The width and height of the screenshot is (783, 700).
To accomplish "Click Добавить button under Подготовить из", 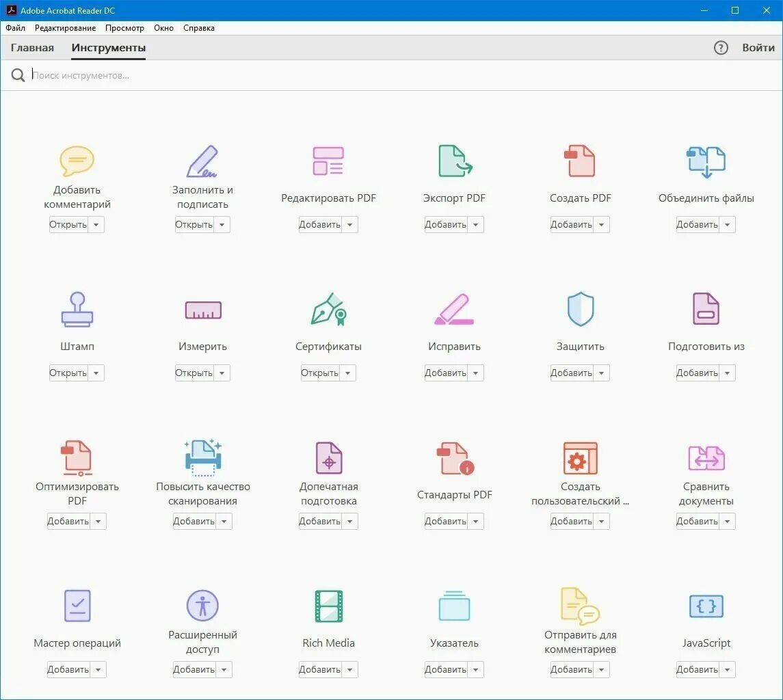I will 697,373.
